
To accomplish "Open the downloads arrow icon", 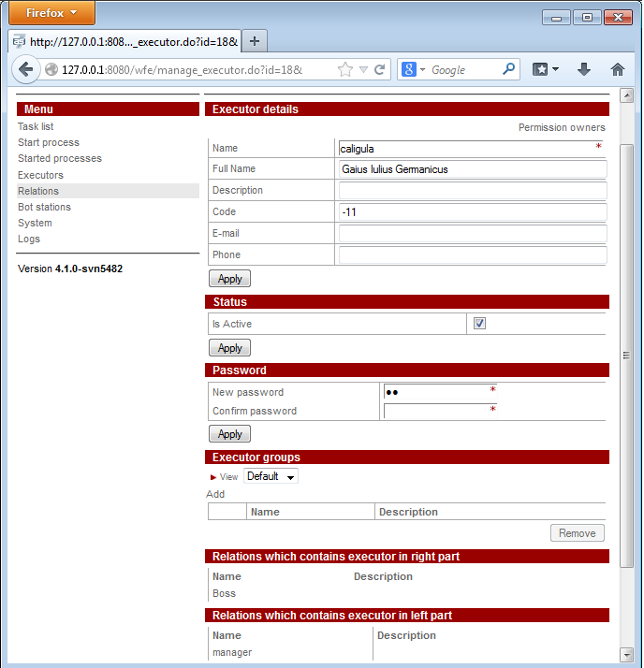I will click(x=584, y=69).
